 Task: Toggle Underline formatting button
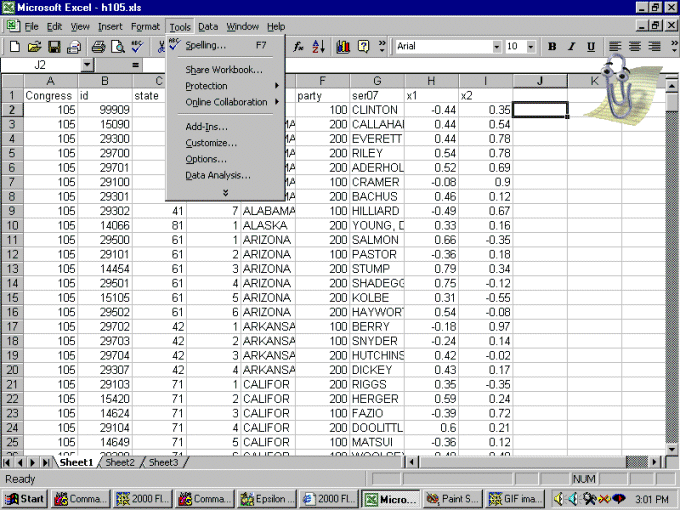click(591, 46)
